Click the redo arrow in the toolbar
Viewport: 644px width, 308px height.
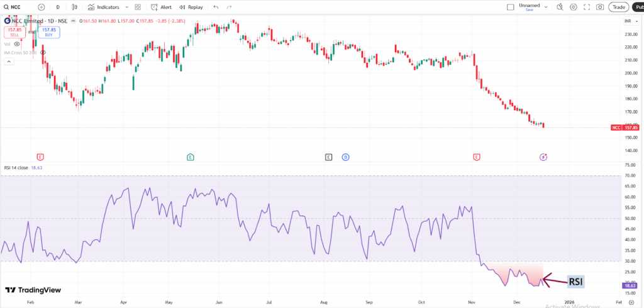point(230,7)
